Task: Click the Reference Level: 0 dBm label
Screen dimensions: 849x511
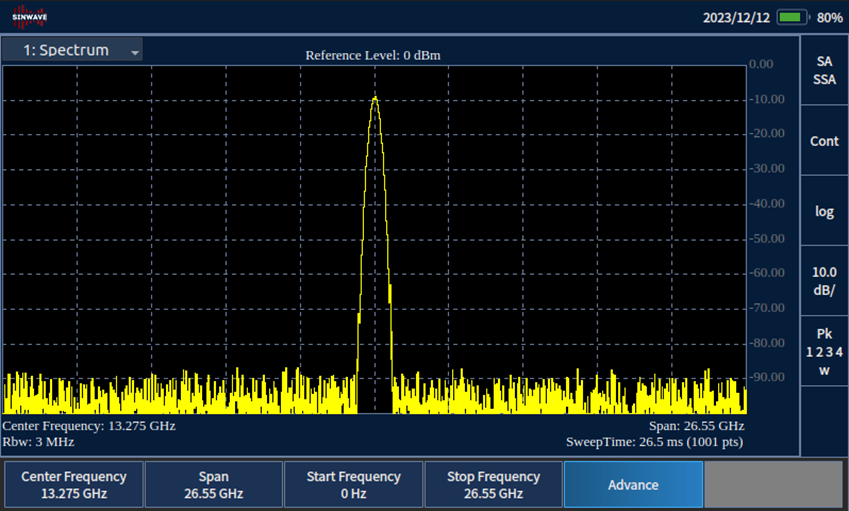Action: click(x=373, y=54)
